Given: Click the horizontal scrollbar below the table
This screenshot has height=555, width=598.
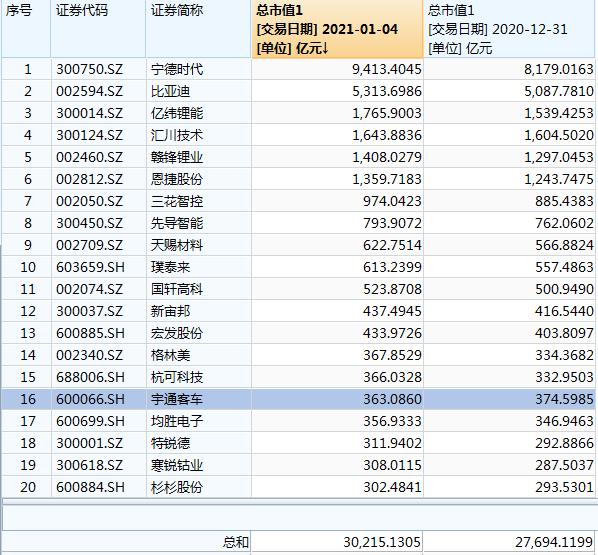Looking at the screenshot, I should [299, 501].
